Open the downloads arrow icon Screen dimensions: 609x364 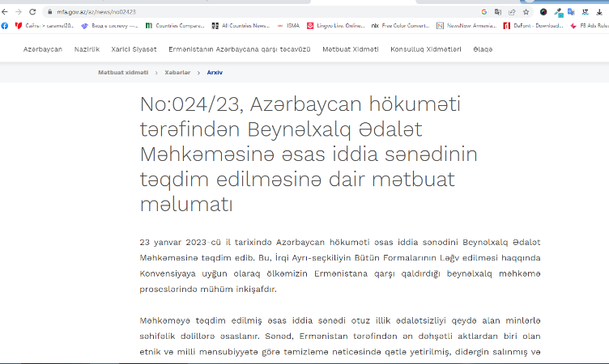point(599,12)
